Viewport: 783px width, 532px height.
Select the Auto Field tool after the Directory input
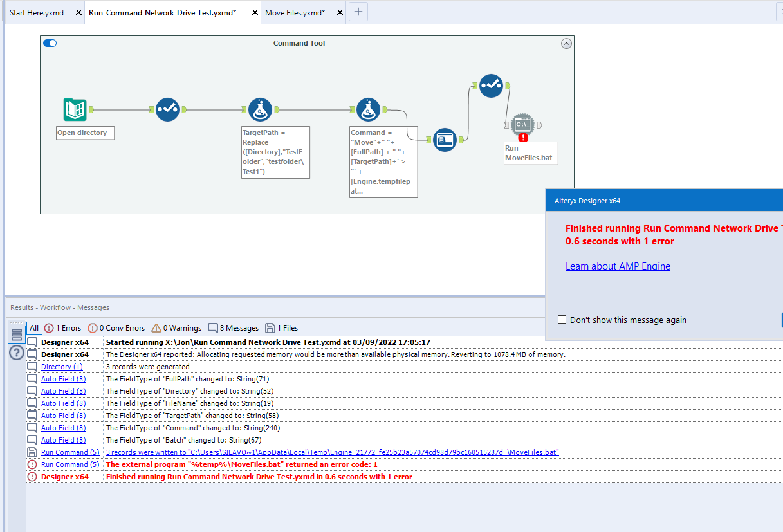168,109
